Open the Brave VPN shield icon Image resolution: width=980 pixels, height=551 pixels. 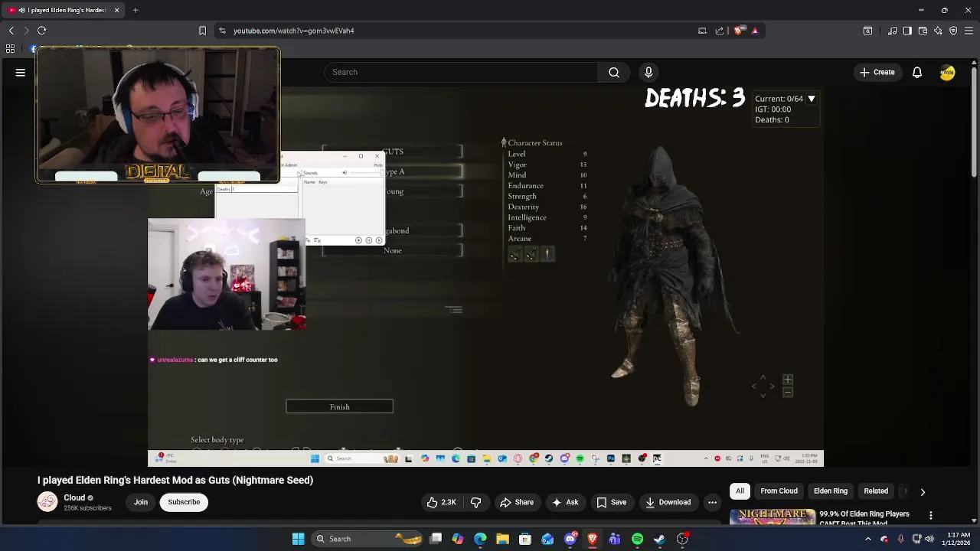pos(953,31)
